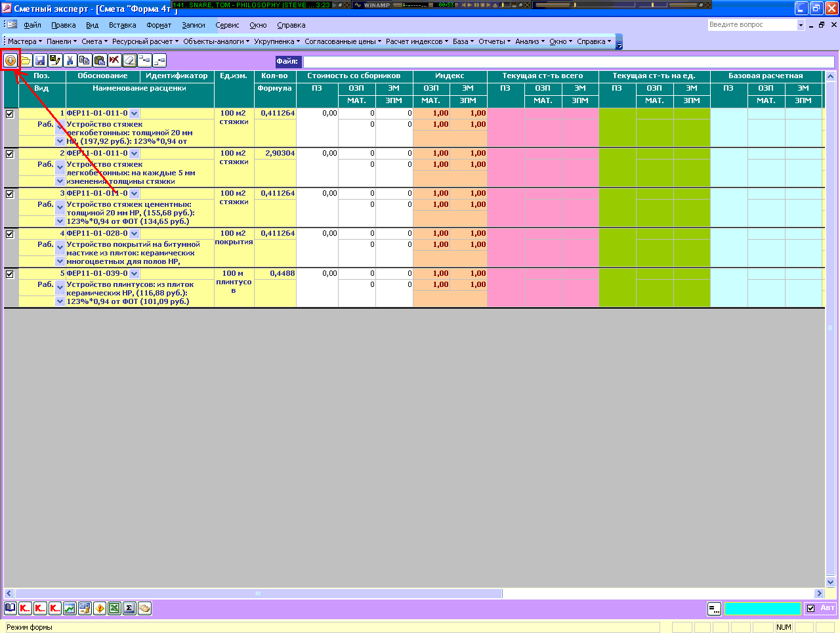Expand the Ресурсный расчет dropdown
840x633 pixels.
(x=145, y=41)
